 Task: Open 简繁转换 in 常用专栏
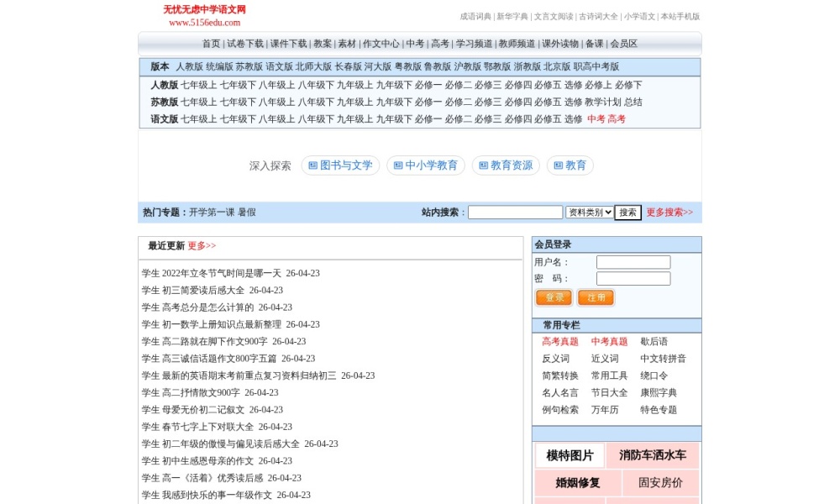coord(559,376)
